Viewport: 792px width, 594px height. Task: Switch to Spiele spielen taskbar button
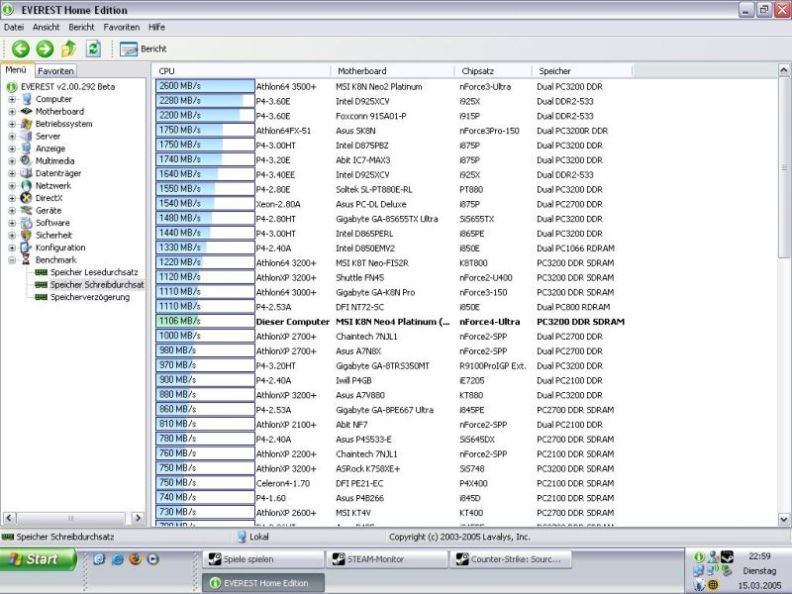pyautogui.click(x=263, y=559)
